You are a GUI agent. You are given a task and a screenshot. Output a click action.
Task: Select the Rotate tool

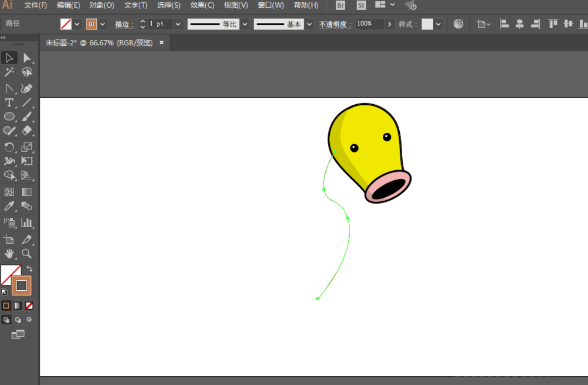tap(9, 147)
